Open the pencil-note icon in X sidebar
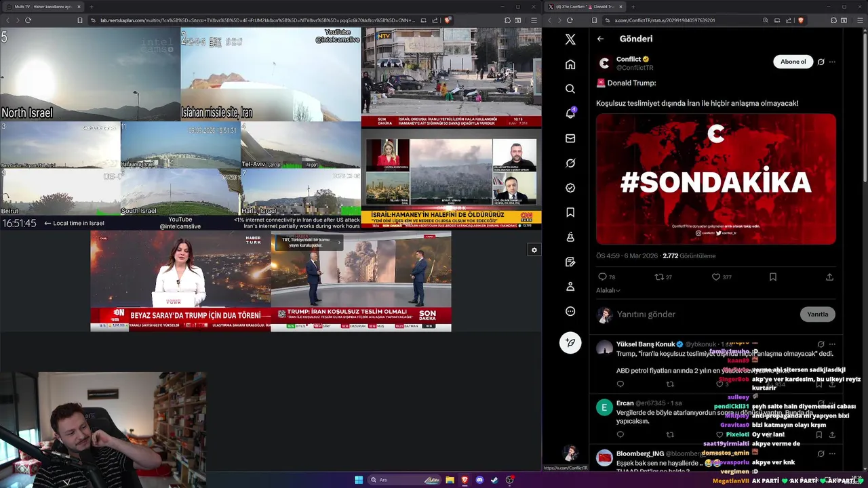 coord(570,262)
